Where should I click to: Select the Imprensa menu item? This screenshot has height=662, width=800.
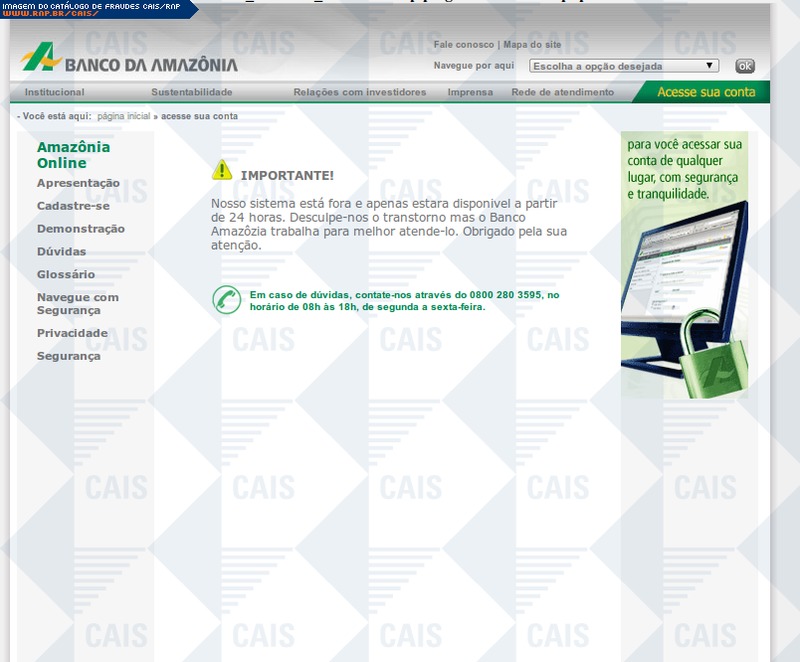pos(470,92)
